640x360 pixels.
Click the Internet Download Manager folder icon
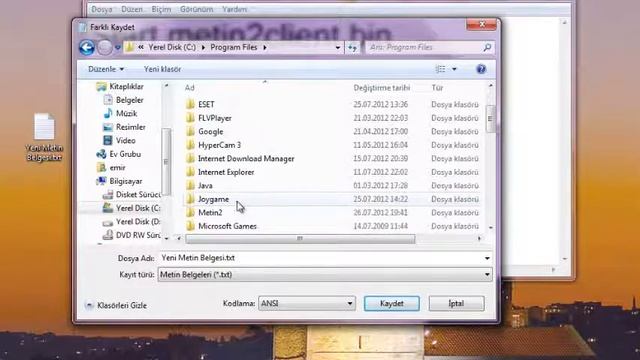[190, 158]
